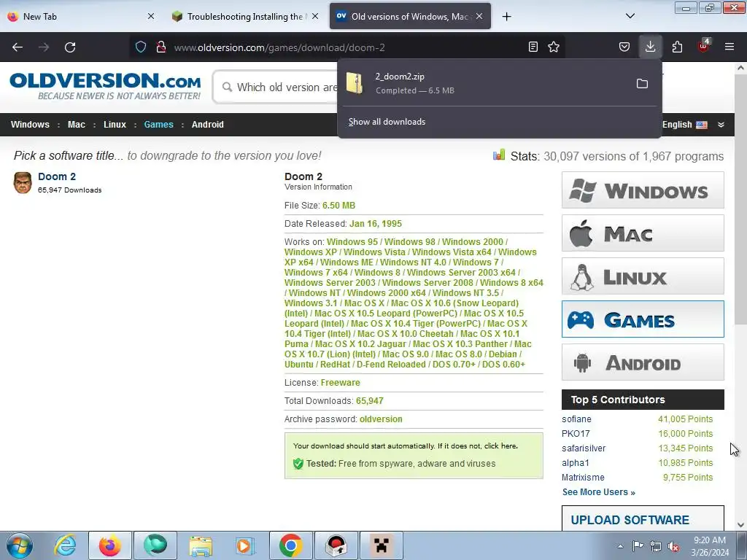Viewport: 747px width, 560px height.
Task: Click the OLDVERSION.com logo
Action: coord(105,86)
